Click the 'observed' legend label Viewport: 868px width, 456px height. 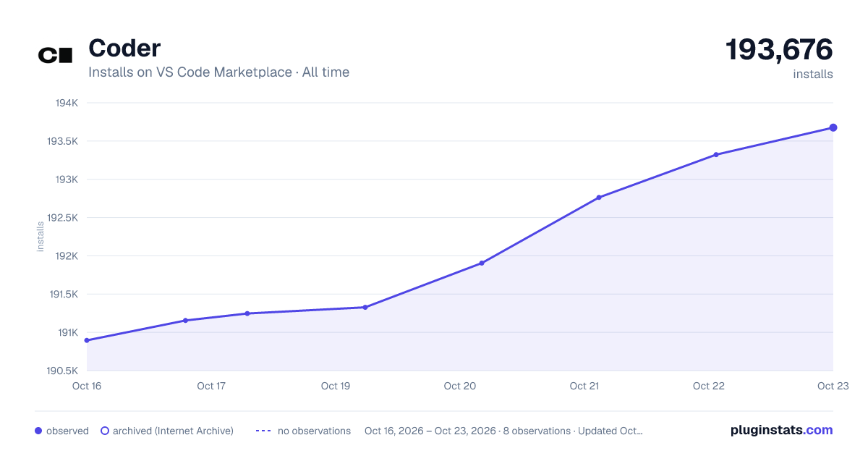pos(67,431)
